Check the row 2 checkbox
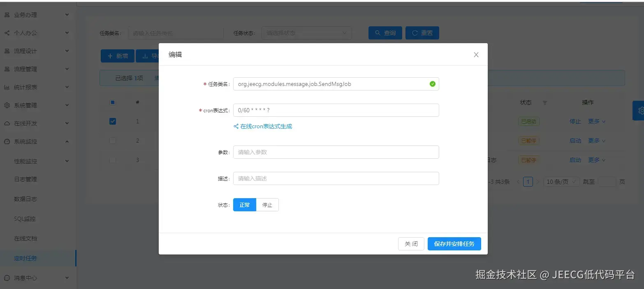644x289 pixels. 113,141
